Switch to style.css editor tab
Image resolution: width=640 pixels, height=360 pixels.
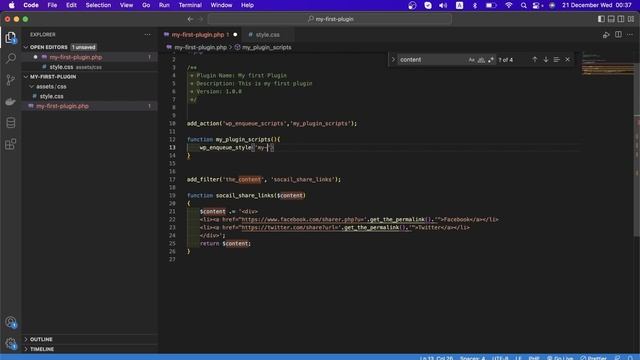point(267,35)
